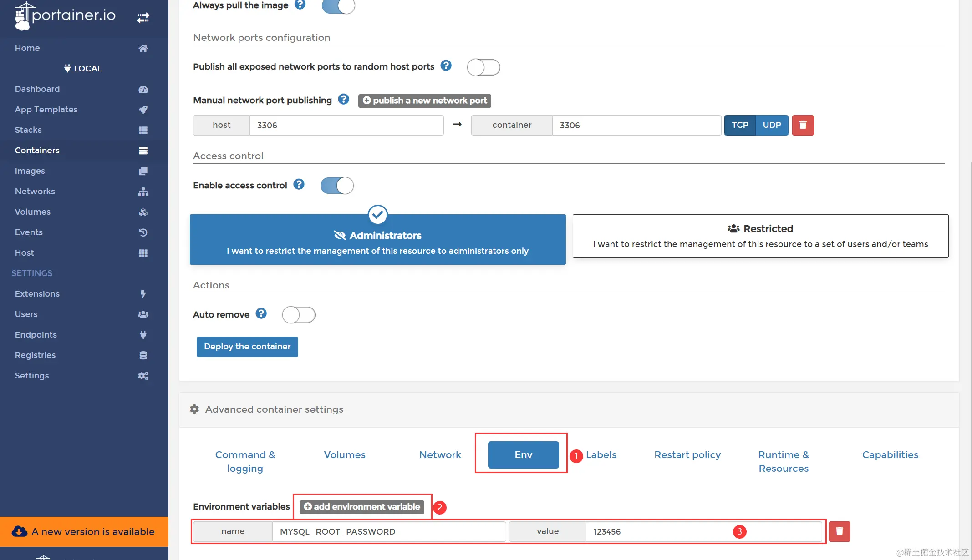Screen dimensions: 972x560
Task: Select the Restricted access option
Action: (760, 236)
